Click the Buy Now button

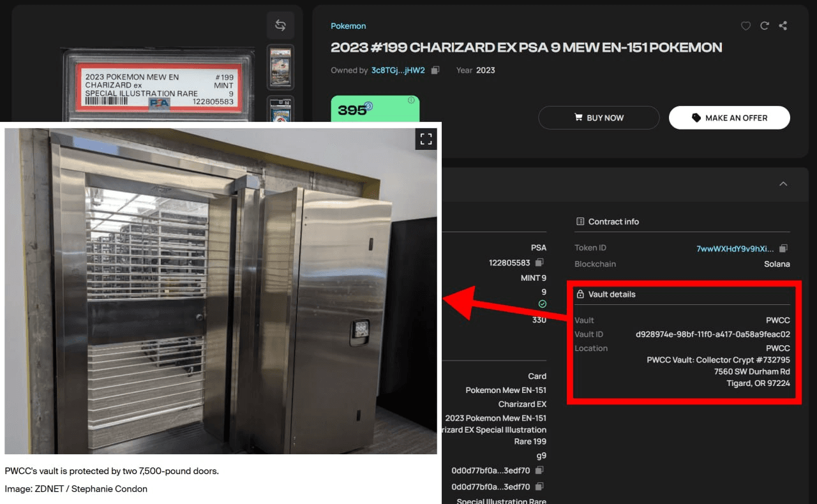pyautogui.click(x=599, y=118)
